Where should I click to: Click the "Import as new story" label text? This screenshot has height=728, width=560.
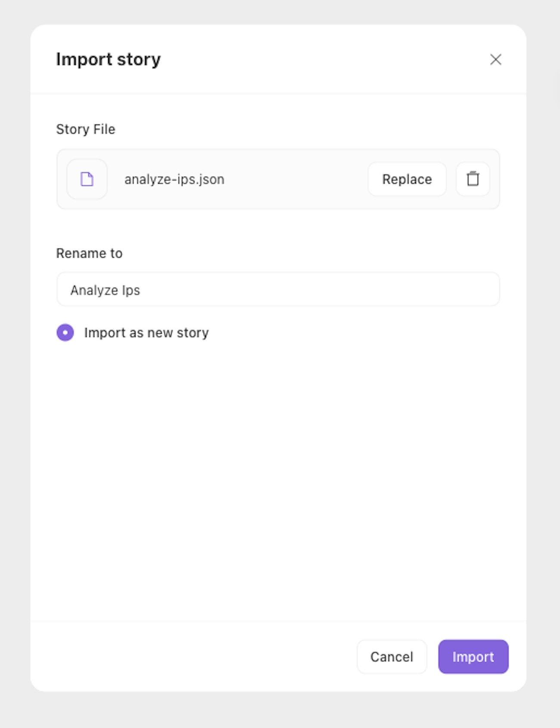pyautogui.click(x=146, y=333)
